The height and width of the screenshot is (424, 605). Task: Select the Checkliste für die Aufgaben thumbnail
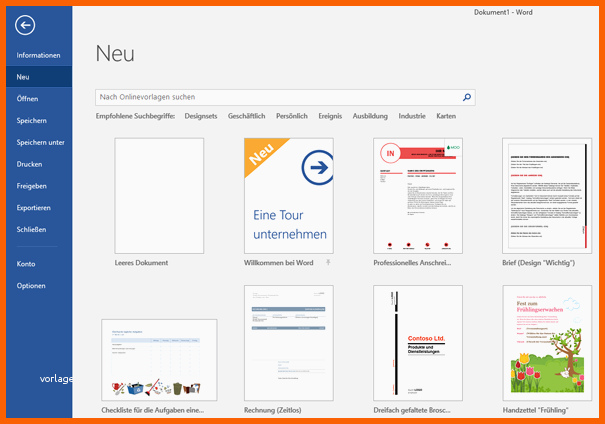tap(159, 360)
